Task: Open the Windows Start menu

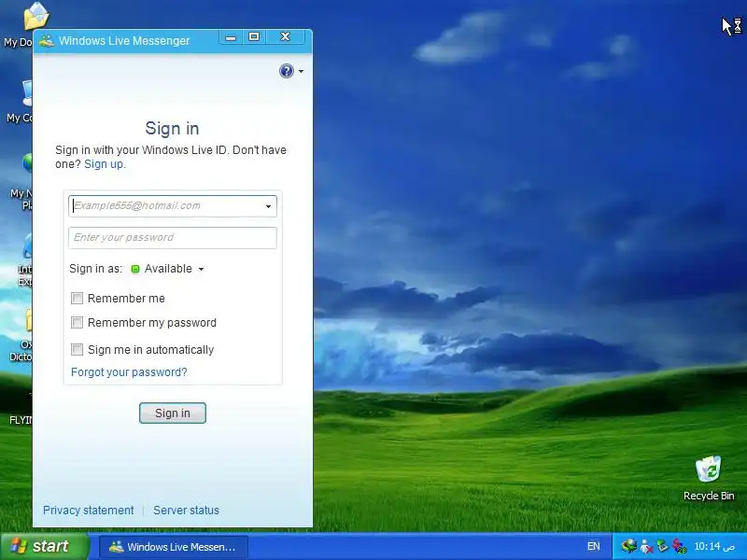Action: click(x=44, y=546)
